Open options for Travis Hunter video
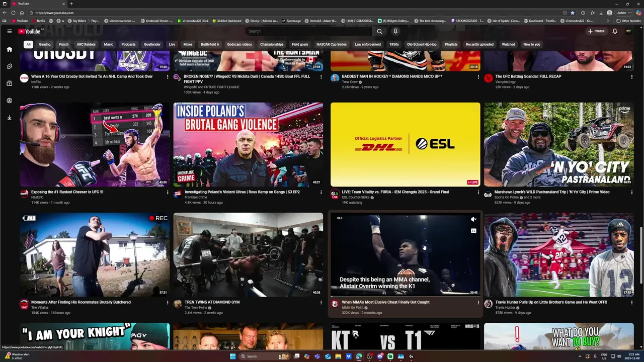 click(631, 302)
